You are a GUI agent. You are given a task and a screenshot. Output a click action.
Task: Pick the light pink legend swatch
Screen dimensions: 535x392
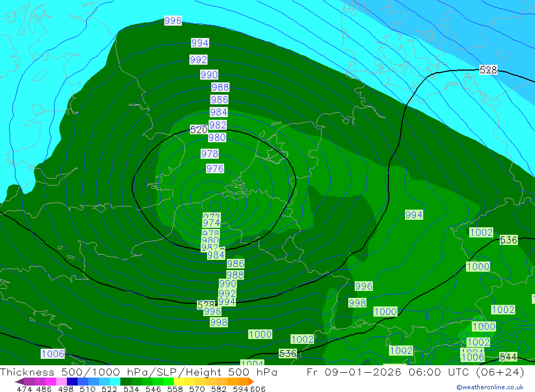62,381
